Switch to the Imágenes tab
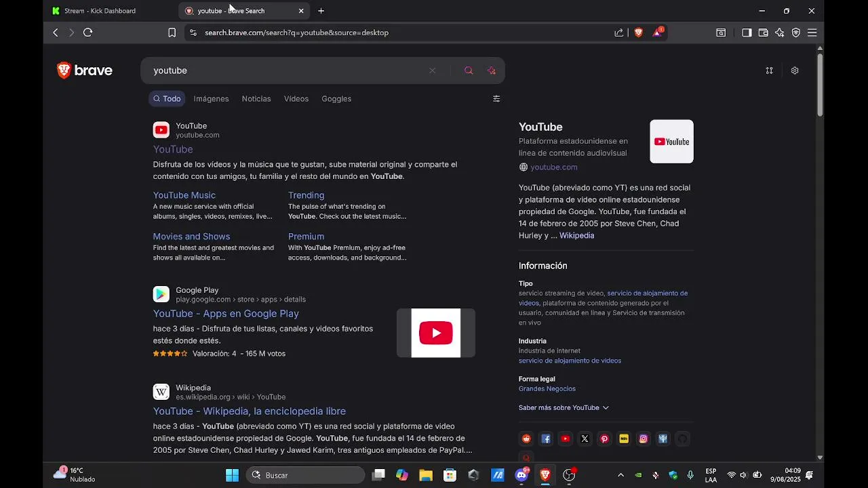Image resolution: width=868 pixels, height=488 pixels. (x=211, y=99)
